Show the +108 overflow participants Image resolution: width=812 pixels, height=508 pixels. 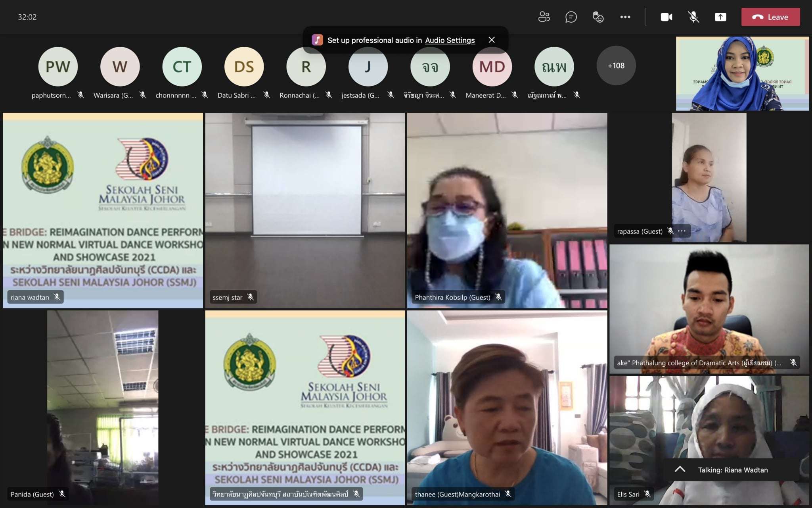616,66
